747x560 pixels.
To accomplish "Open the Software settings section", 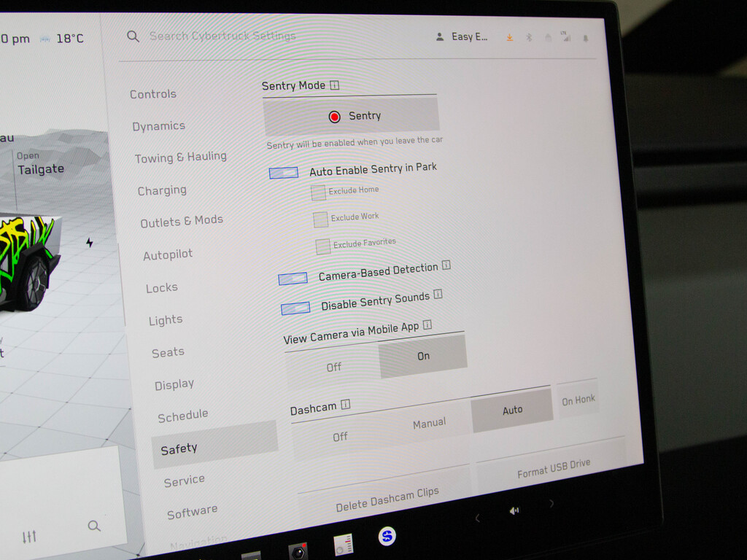I will [192, 513].
